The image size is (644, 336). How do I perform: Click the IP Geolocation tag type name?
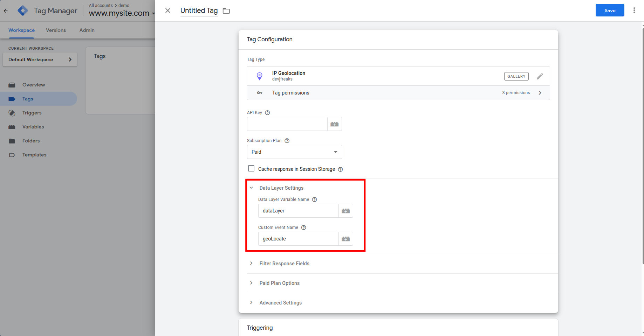tap(289, 73)
